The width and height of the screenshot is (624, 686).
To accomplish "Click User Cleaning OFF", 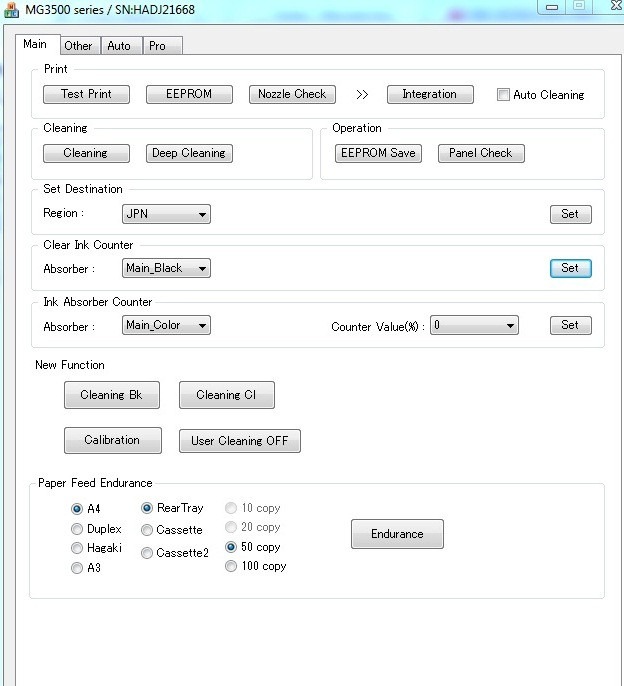I will point(239,441).
